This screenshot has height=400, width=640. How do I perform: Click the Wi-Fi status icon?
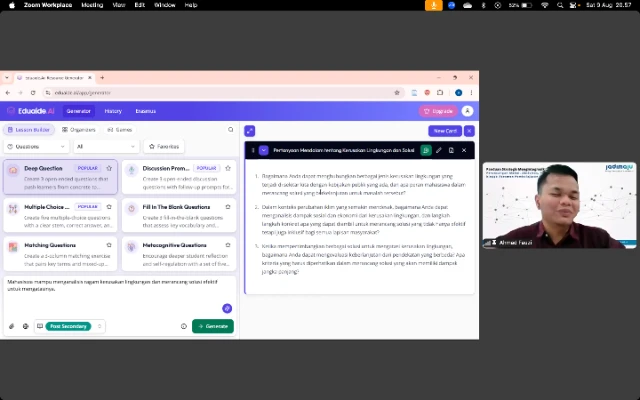click(544, 5)
